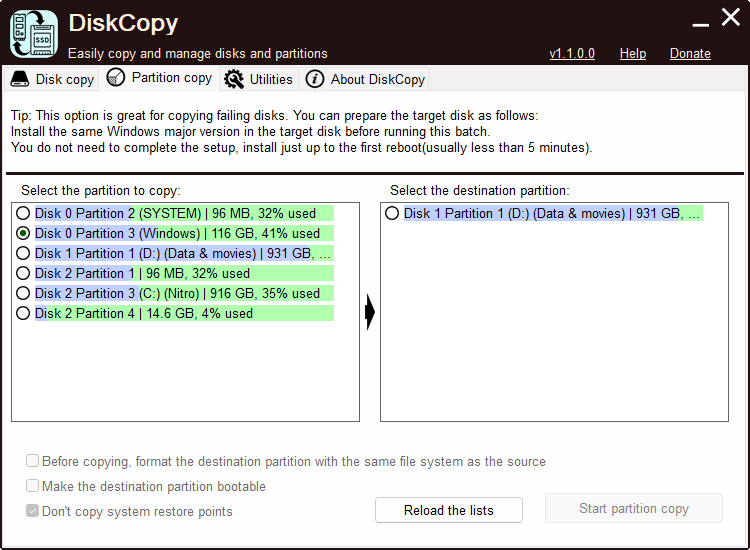Click the DiskCopy app logo icon

tap(34, 34)
